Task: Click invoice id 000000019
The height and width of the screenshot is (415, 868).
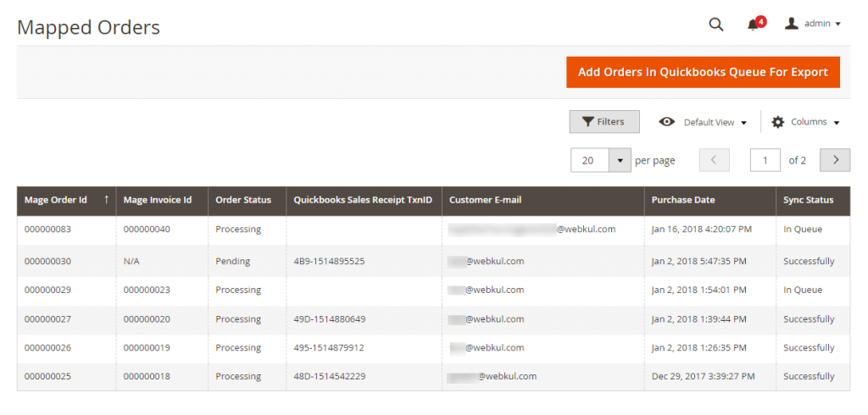Action: coord(147,348)
